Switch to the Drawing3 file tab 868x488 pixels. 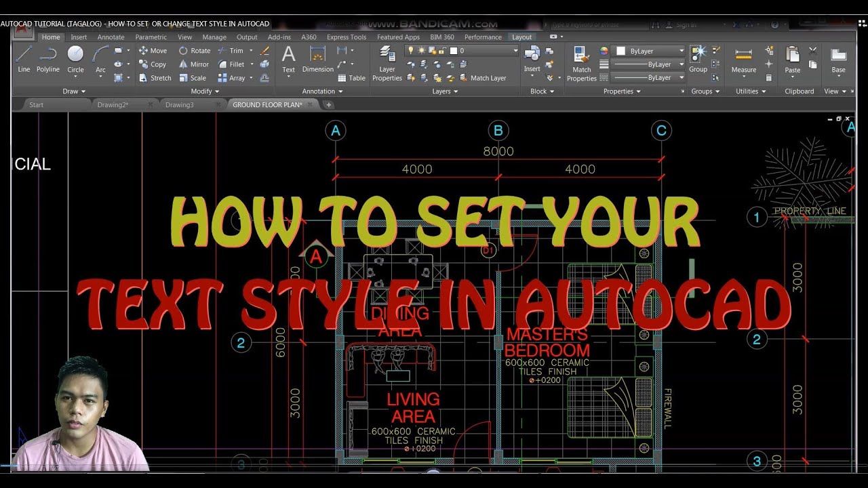180,105
